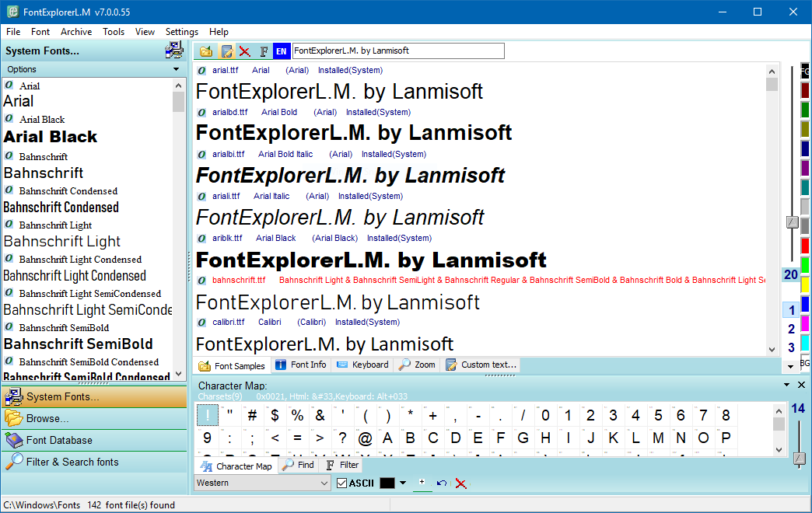
Task: Click the sample font size slider handle
Action: [793, 222]
